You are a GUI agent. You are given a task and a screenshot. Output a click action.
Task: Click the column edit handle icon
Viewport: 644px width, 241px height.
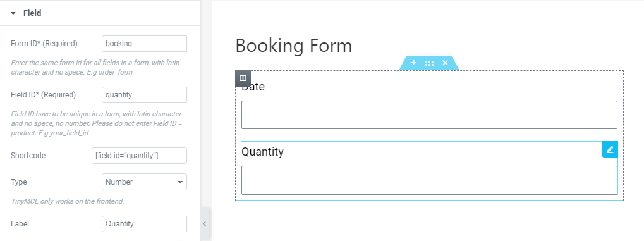pos(243,78)
